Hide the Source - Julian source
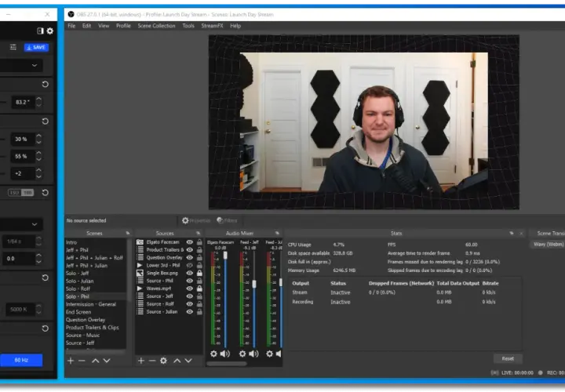 click(x=190, y=312)
